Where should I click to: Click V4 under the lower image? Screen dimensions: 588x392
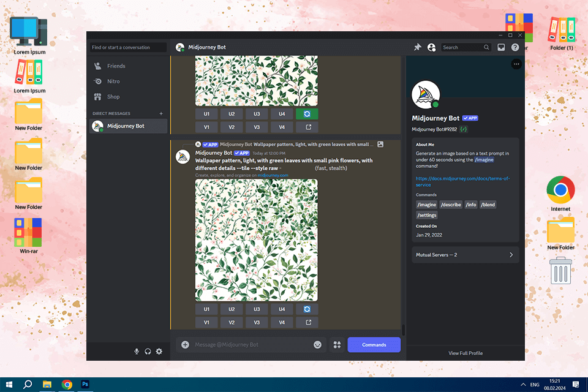coord(282,322)
